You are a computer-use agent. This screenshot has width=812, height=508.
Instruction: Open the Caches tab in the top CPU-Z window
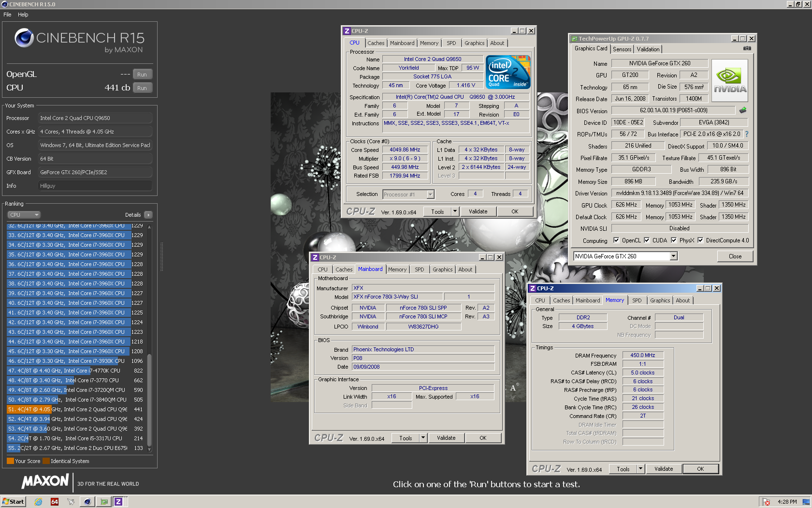click(x=376, y=43)
